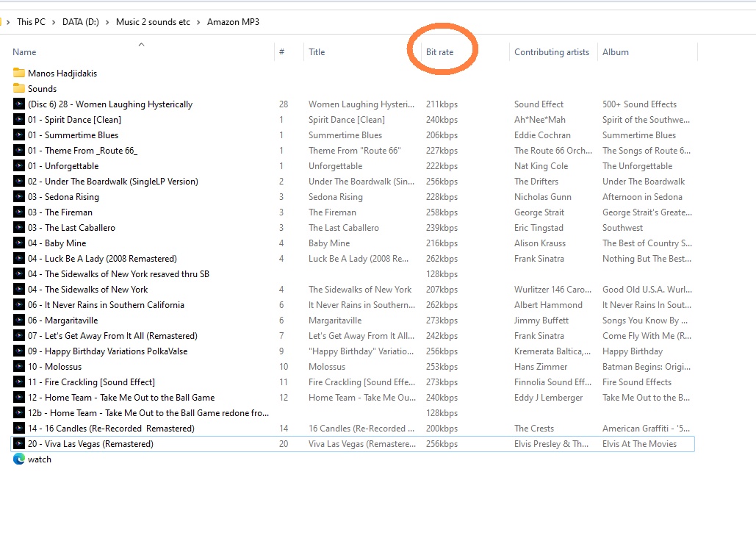Sort files by the Title column

317,51
